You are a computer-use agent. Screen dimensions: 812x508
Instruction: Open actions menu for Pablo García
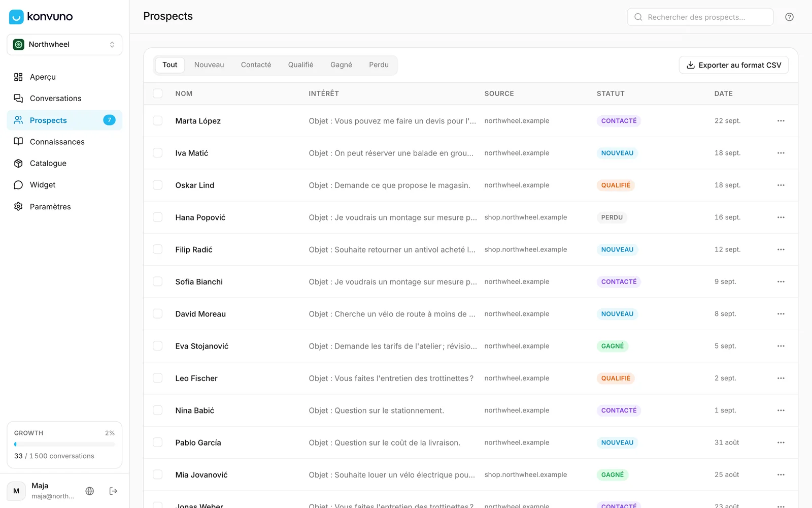point(781,442)
